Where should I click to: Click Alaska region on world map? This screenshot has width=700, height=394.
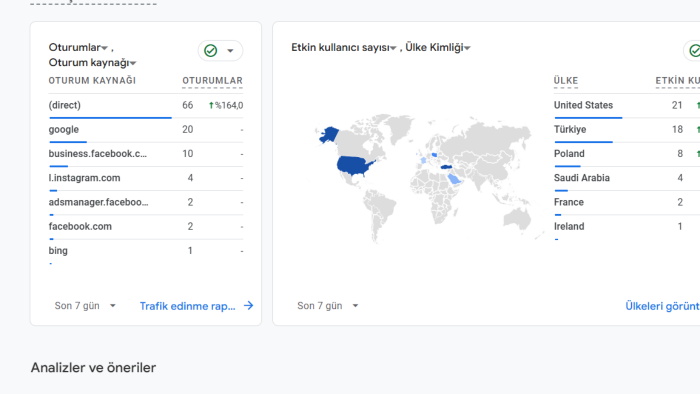coord(329,134)
